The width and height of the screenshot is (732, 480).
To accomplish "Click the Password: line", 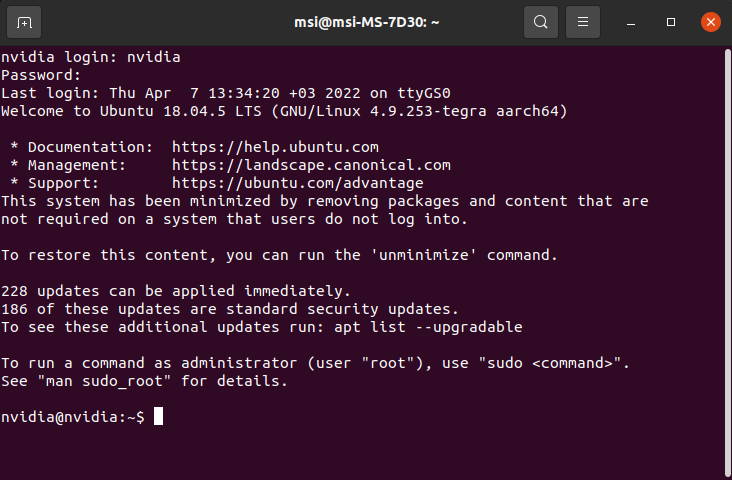I will point(41,75).
